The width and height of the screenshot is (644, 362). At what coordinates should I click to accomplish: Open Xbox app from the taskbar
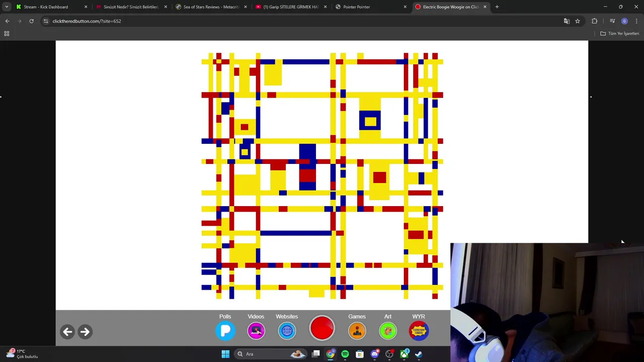click(x=404, y=354)
